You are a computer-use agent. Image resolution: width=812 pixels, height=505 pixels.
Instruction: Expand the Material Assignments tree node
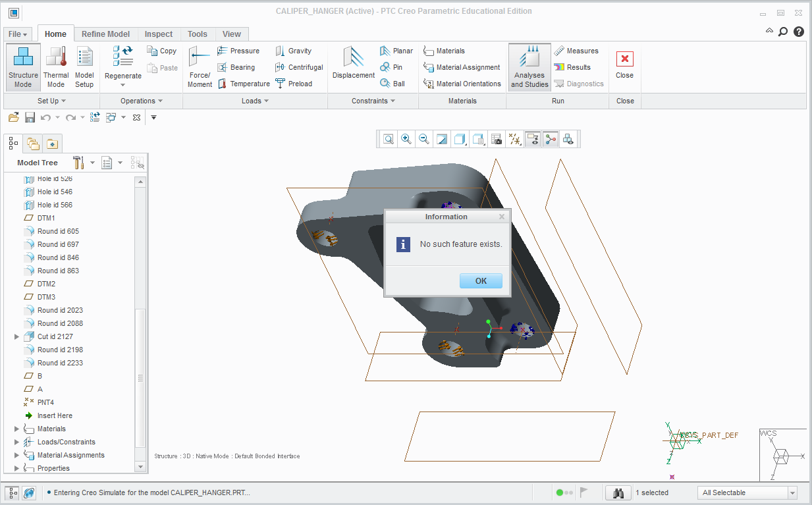(17, 455)
